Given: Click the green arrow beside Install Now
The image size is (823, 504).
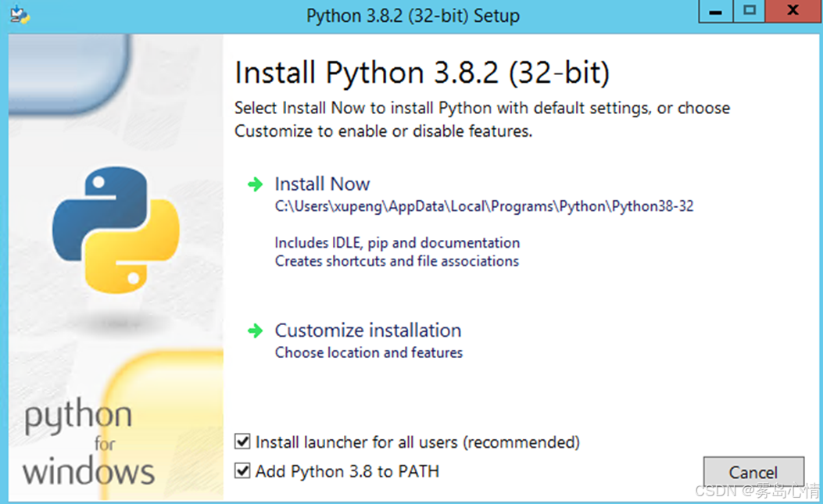Looking at the screenshot, I should (x=254, y=184).
